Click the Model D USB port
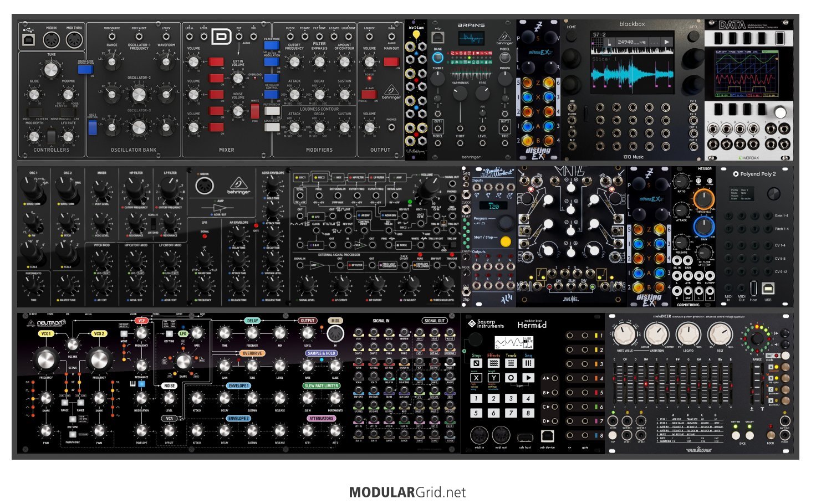The height and width of the screenshot is (504, 816). (28, 40)
